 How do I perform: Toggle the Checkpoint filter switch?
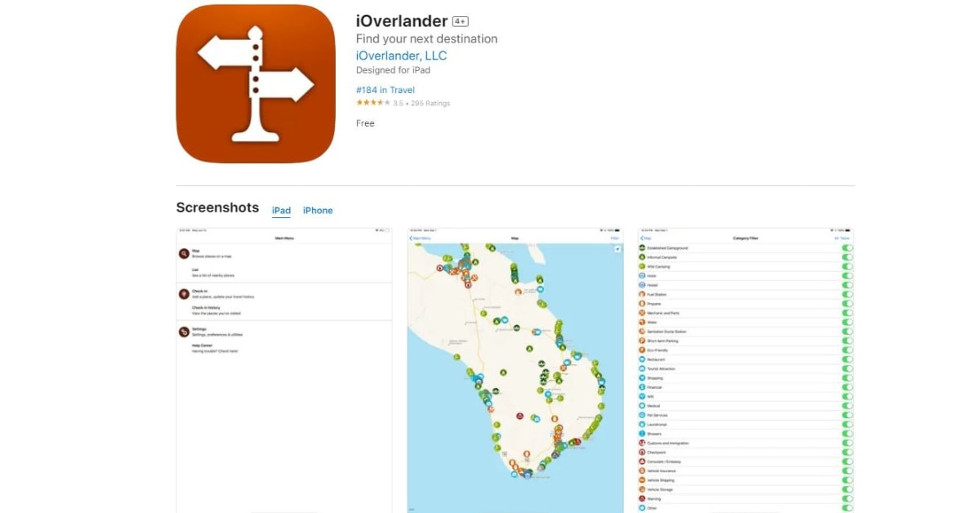click(x=847, y=453)
